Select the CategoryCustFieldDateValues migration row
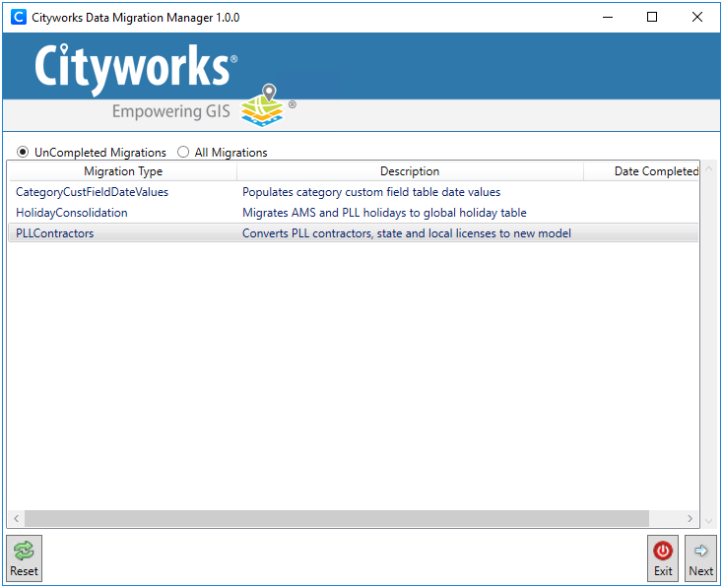The height and width of the screenshot is (588, 723). coord(92,192)
